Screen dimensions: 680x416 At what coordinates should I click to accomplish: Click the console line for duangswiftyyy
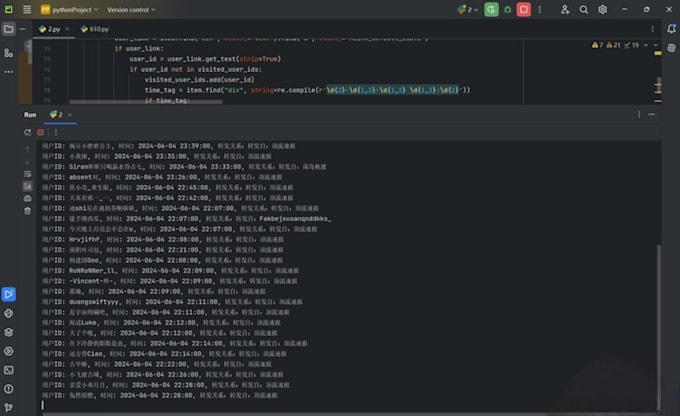pos(172,301)
